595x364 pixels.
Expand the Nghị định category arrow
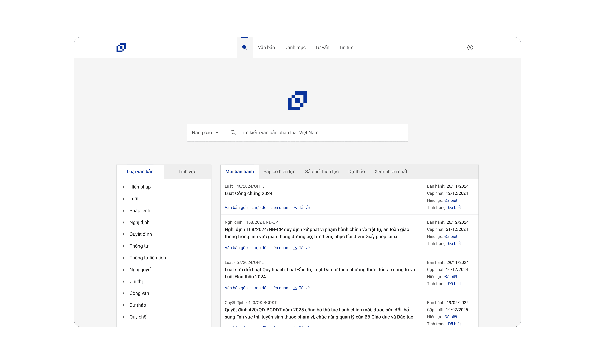(x=124, y=222)
